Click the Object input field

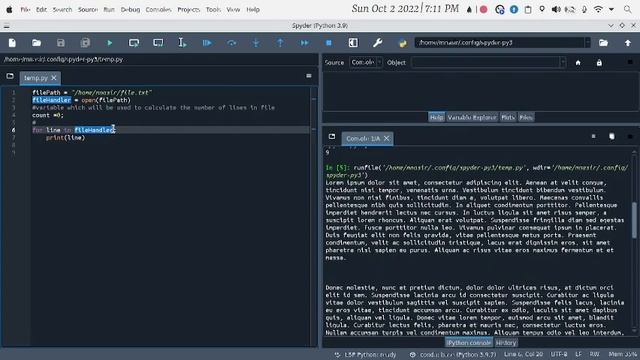486,62
